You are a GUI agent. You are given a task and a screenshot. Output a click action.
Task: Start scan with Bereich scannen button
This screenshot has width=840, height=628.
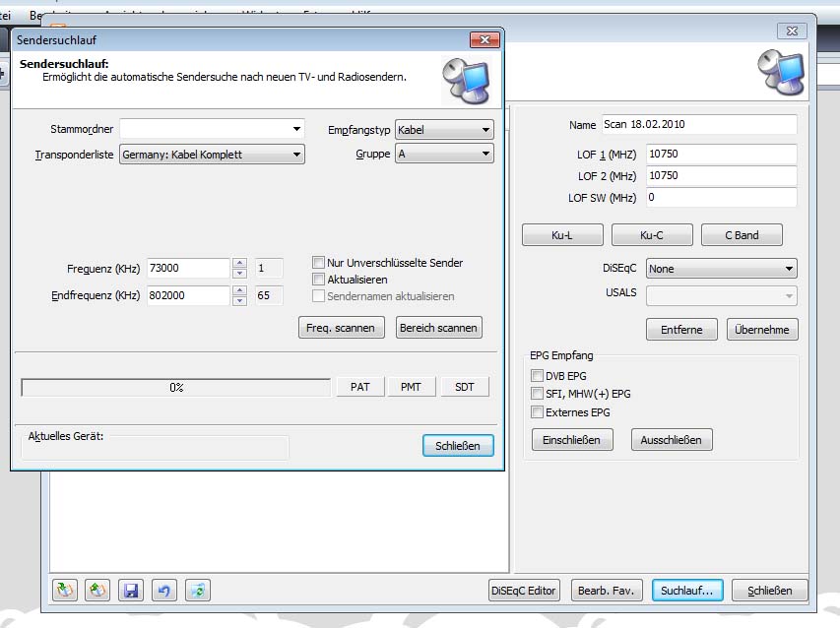tap(439, 328)
